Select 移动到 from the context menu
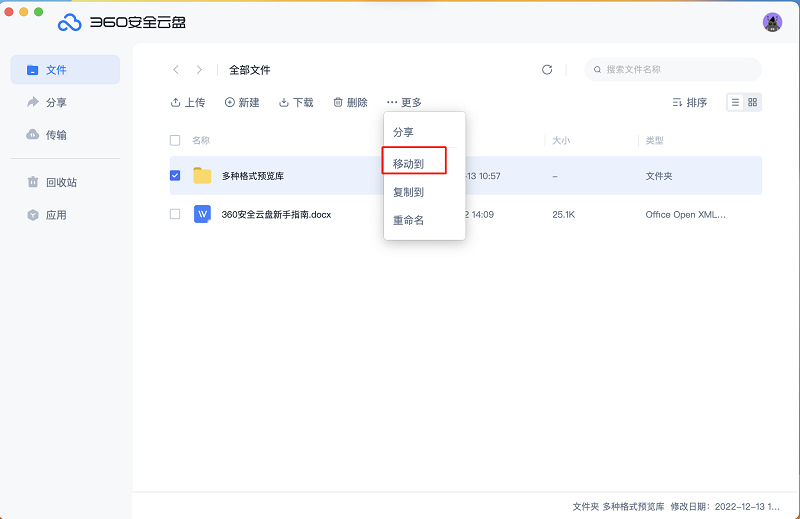This screenshot has height=519, width=800. 409,163
